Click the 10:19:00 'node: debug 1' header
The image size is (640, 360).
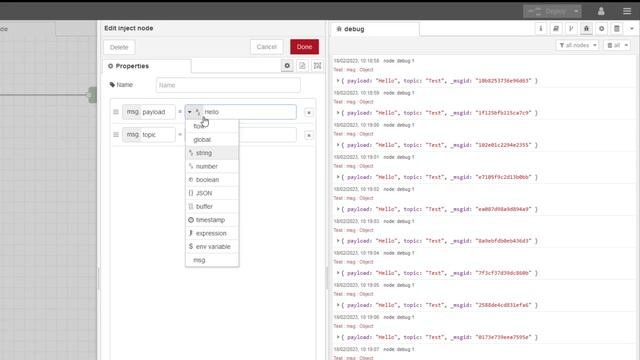tap(399, 125)
